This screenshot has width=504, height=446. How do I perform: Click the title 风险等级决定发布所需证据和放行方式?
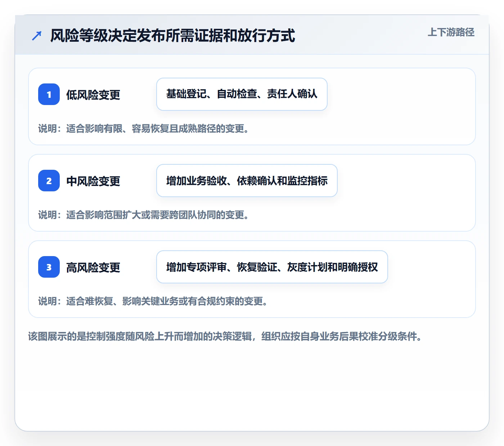[173, 36]
